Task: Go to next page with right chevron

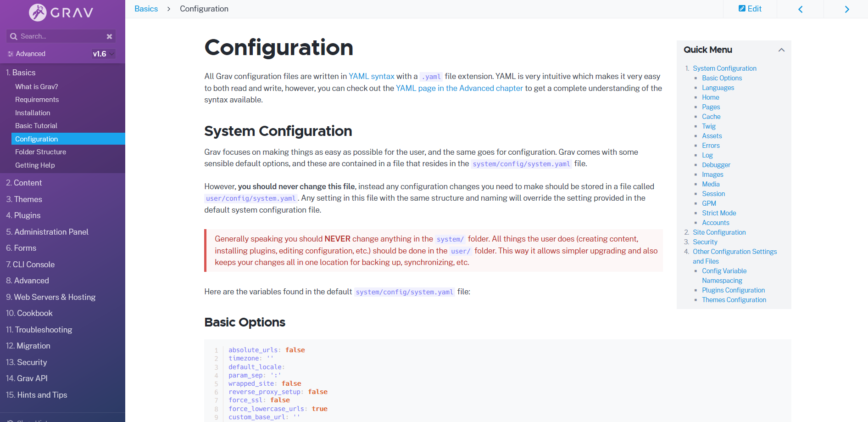Action: tap(846, 9)
